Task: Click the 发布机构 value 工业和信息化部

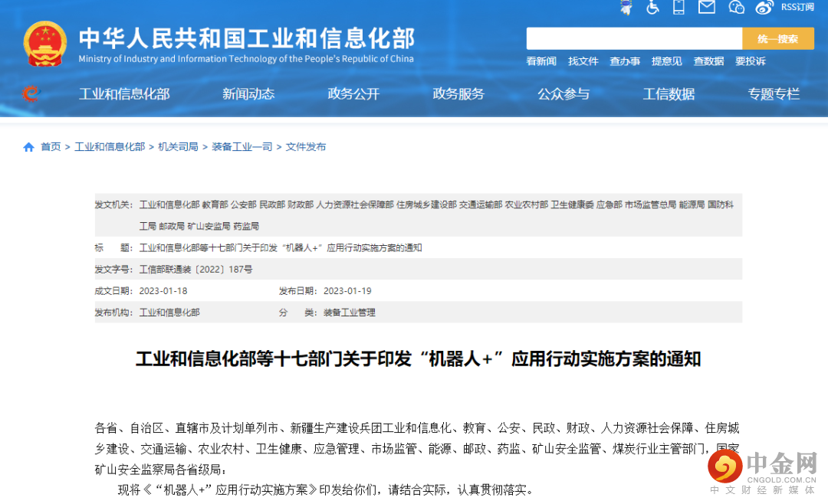Action: coord(169,313)
